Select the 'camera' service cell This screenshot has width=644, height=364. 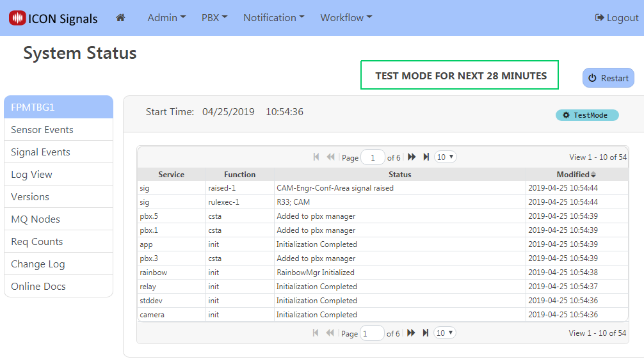pyautogui.click(x=172, y=315)
